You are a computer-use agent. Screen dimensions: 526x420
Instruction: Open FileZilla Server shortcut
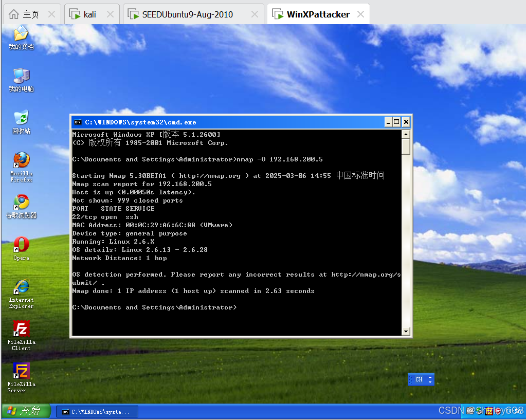[21, 378]
